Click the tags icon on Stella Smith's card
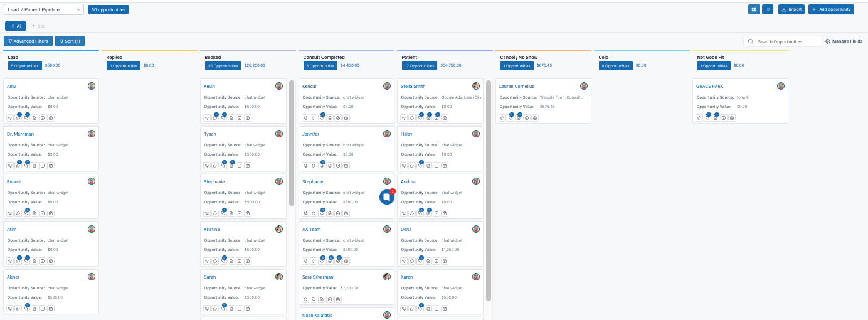 421,118
